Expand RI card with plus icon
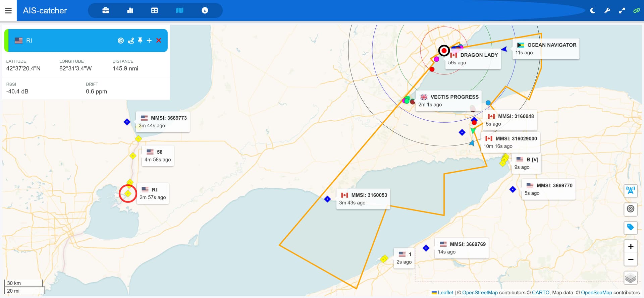Viewport: 644px width, 298px height. (149, 41)
